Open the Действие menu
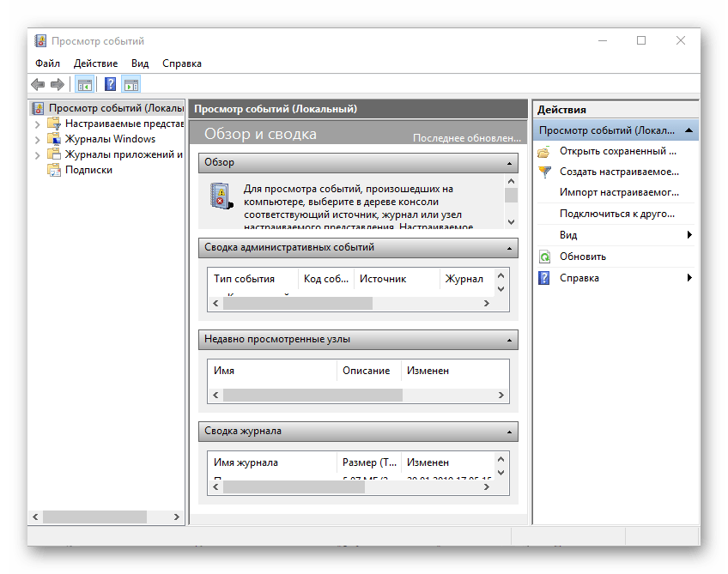The height and width of the screenshot is (574, 728). (x=95, y=63)
